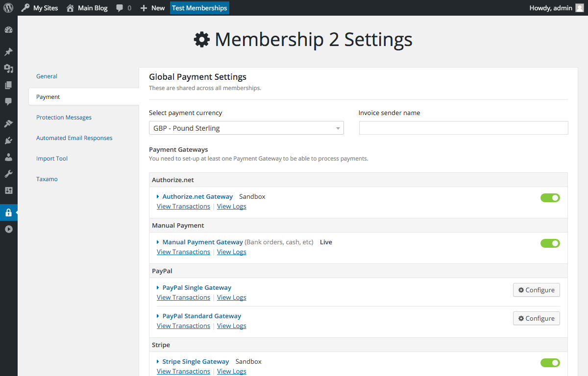Open the Comments sidebar icon
Viewport: 588px width, 376px height.
click(x=8, y=102)
